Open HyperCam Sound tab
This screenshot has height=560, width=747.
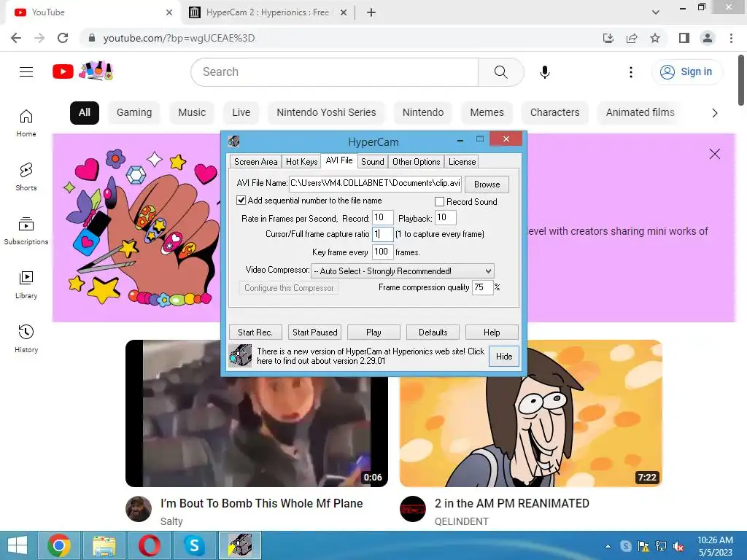click(373, 162)
